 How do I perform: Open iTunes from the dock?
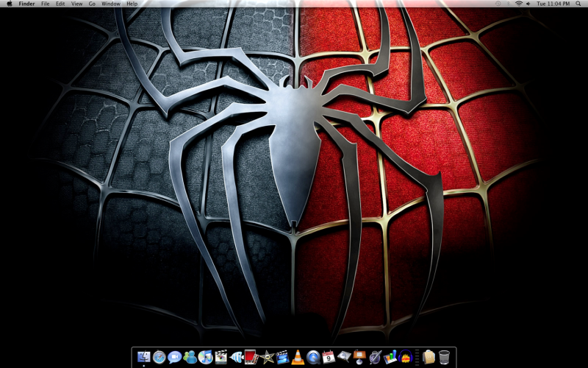tap(205, 357)
